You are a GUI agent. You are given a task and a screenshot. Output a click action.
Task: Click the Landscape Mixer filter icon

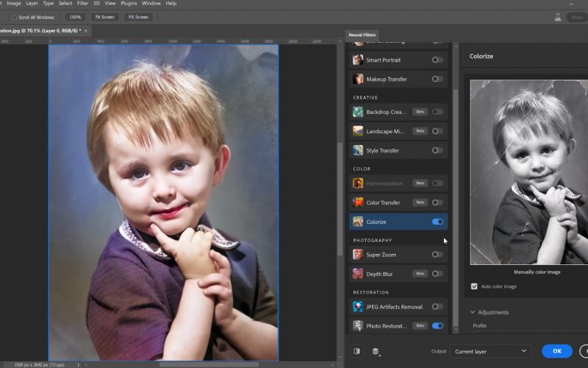[358, 131]
